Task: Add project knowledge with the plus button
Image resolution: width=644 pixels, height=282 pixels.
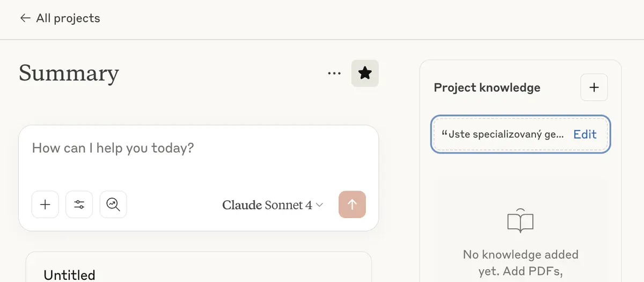Action: [x=594, y=88]
